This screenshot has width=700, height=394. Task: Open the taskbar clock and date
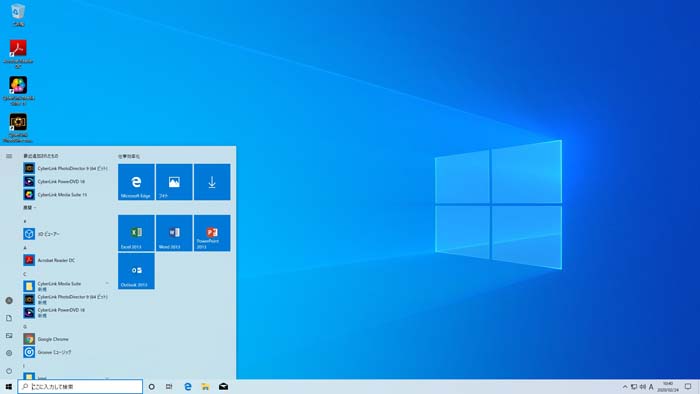668,387
